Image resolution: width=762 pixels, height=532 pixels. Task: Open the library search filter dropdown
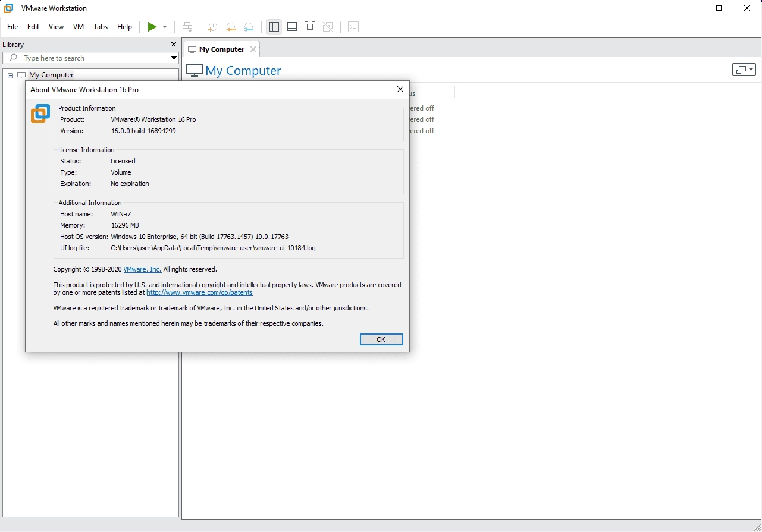click(x=174, y=58)
